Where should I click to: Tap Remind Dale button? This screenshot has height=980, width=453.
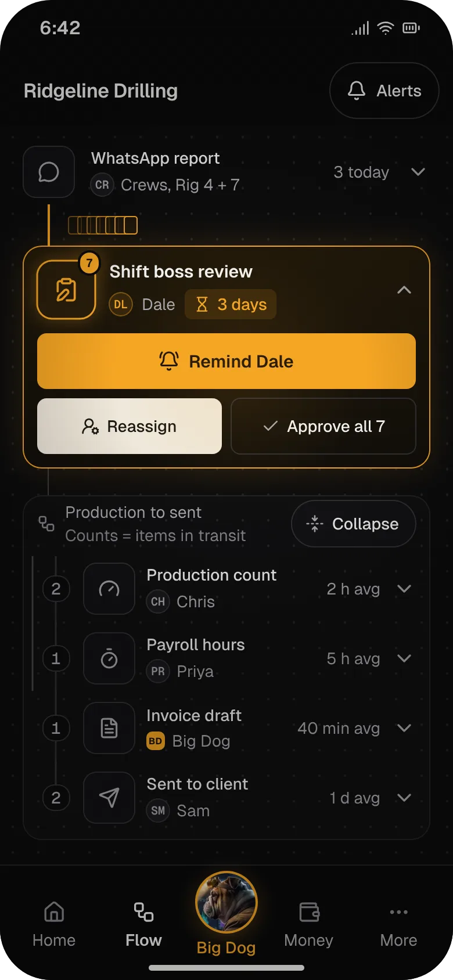click(227, 361)
